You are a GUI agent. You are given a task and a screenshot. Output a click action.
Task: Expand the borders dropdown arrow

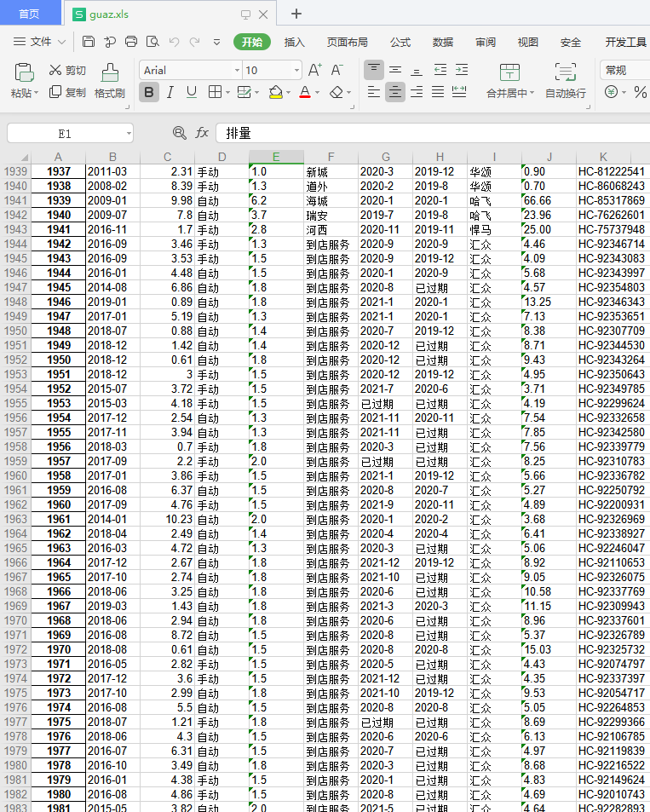click(x=227, y=93)
